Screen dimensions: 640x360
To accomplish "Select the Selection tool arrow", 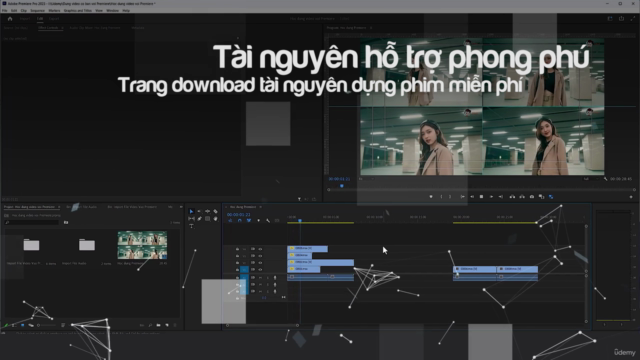I will click(x=191, y=211).
